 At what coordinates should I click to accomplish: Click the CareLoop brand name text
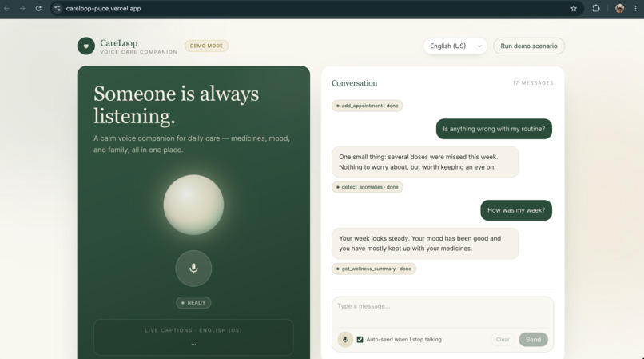point(119,42)
